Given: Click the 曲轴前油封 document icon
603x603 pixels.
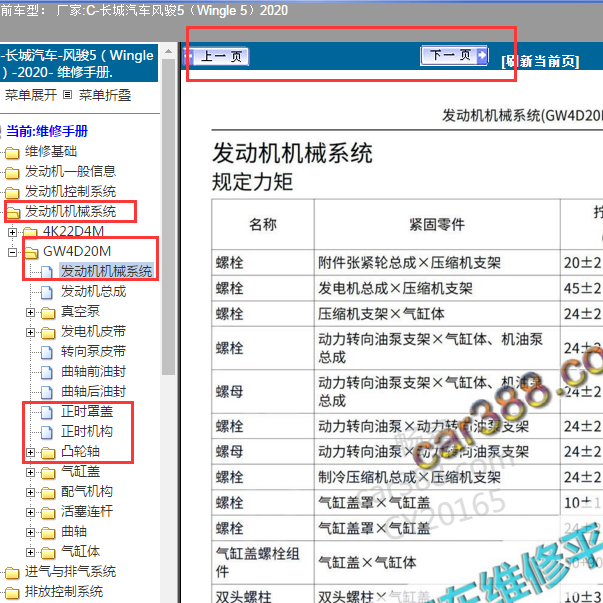Looking at the screenshot, I should (47, 372).
